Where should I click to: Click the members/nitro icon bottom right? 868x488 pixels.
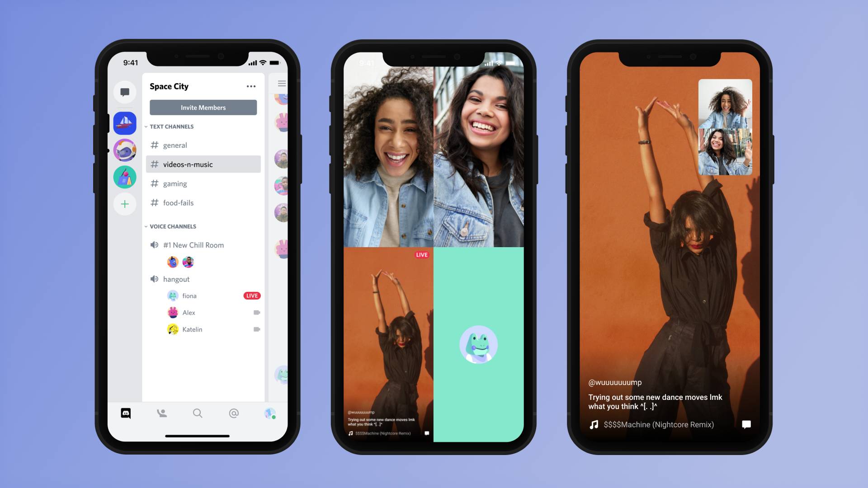pos(269,413)
